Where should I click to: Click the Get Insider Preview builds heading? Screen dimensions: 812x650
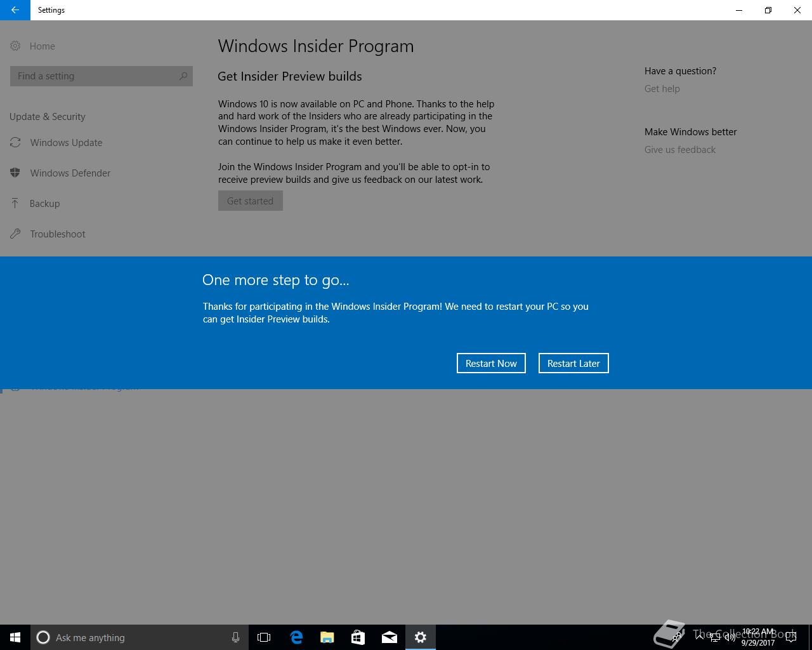tap(290, 76)
